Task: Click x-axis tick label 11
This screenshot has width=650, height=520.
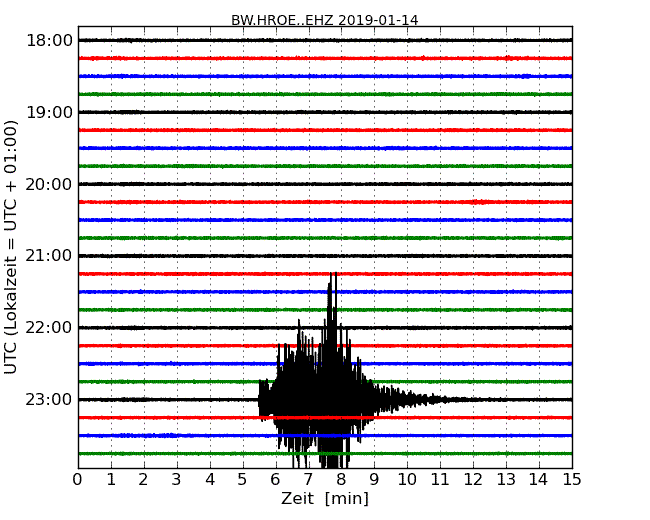Action: pyautogui.click(x=440, y=480)
